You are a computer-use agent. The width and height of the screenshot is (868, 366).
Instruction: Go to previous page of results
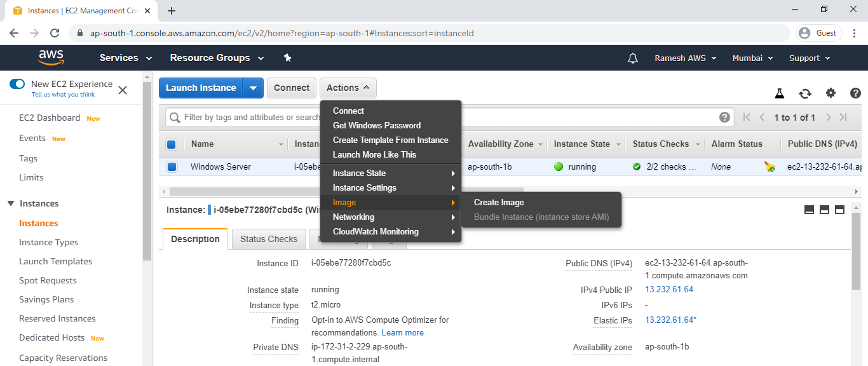763,118
